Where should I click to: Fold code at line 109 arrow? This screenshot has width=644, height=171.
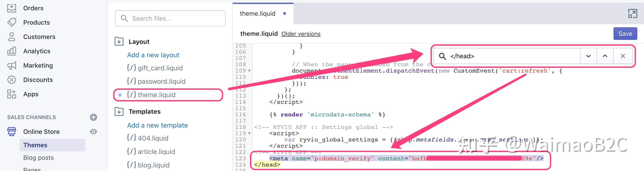(x=249, y=71)
